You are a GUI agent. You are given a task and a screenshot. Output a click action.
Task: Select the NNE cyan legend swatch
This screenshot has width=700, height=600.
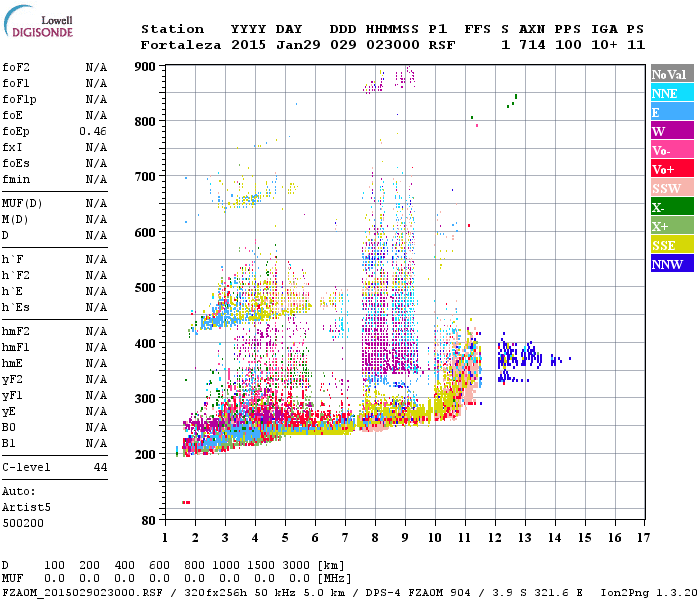[x=672, y=93]
